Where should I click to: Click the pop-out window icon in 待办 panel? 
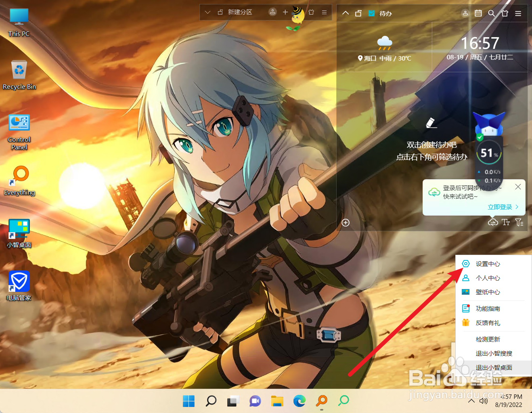[x=358, y=13]
